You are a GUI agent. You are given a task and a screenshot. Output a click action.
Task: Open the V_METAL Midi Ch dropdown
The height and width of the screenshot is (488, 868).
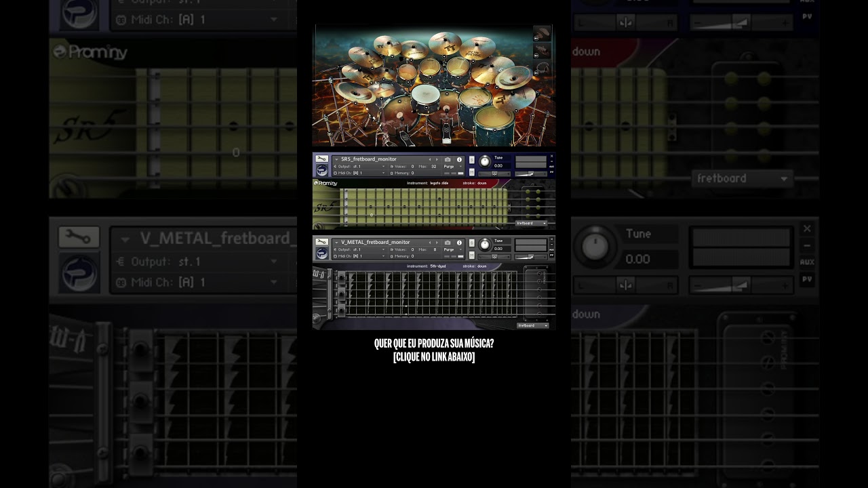point(359,256)
